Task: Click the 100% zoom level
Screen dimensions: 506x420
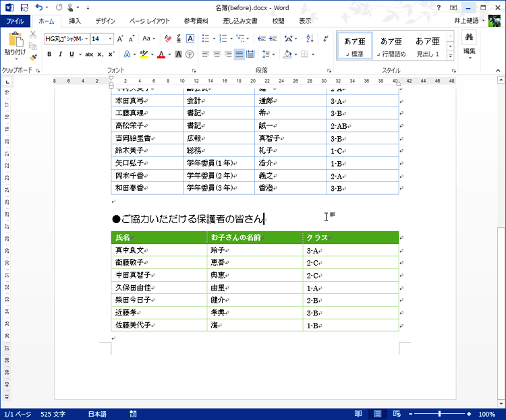Action: pos(487,414)
